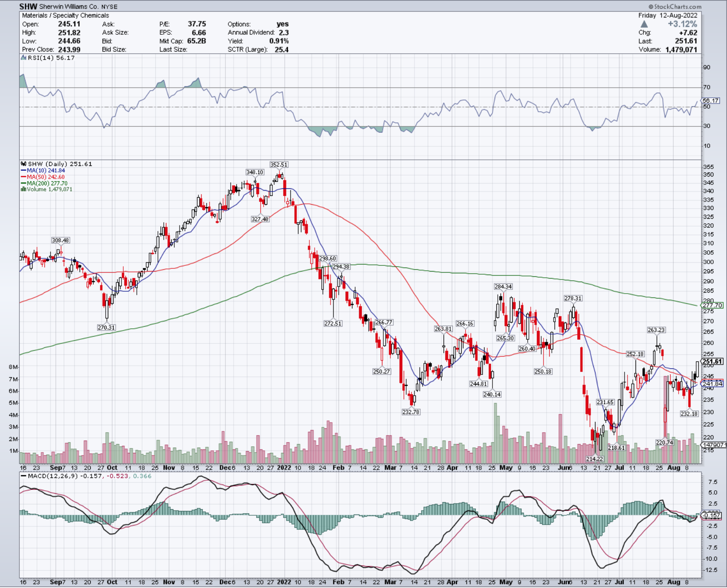Click the 56.17 RSI value tag on right axis
The width and height of the screenshot is (727, 588).
pos(711,101)
